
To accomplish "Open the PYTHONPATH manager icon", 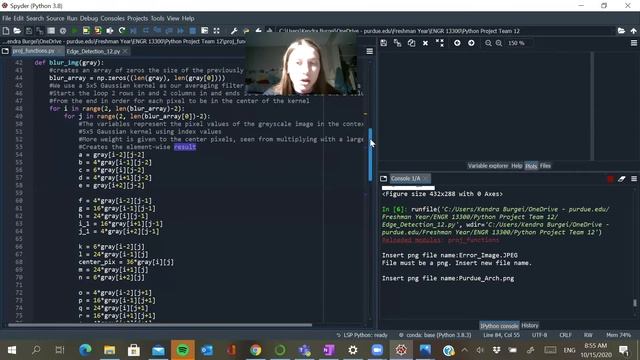I will (246, 31).
